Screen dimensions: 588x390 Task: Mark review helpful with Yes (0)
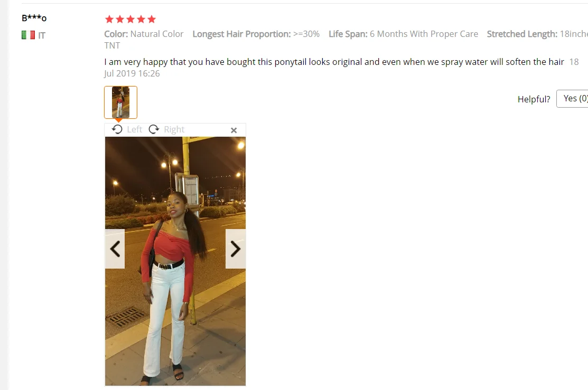(x=572, y=99)
